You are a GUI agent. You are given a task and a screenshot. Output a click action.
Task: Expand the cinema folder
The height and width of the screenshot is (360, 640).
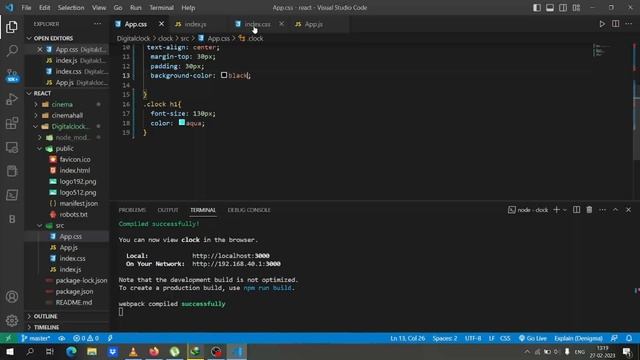[36, 104]
